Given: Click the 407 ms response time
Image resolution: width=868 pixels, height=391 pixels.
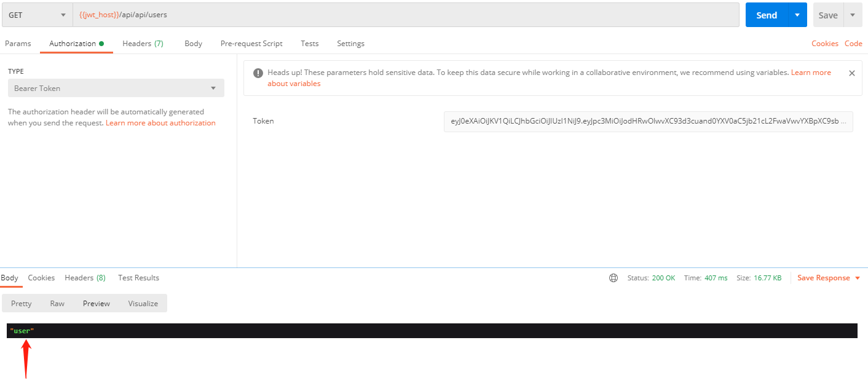Looking at the screenshot, I should (716, 278).
